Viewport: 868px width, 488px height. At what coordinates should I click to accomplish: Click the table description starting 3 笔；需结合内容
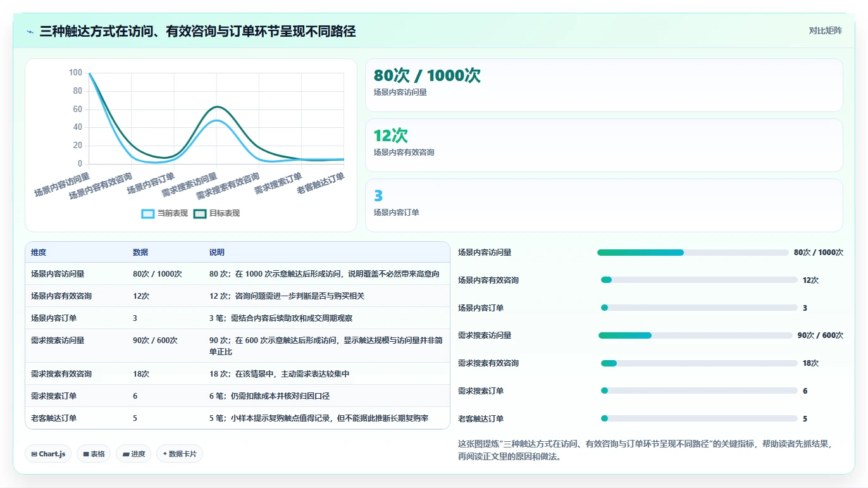click(x=281, y=318)
